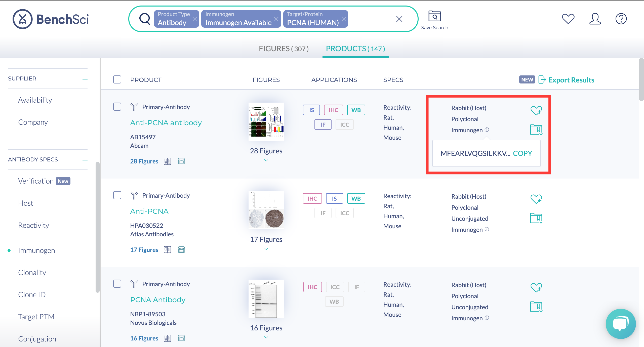Open the Target PTM filter
The width and height of the screenshot is (644, 347).
(36, 317)
